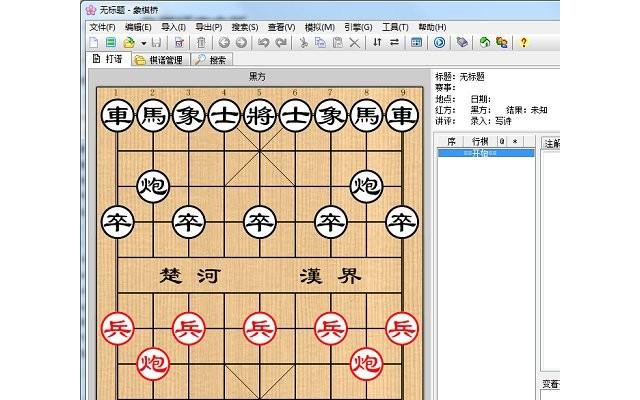Select the black 象 on file 3
The width and height of the screenshot is (640, 400).
point(188,116)
